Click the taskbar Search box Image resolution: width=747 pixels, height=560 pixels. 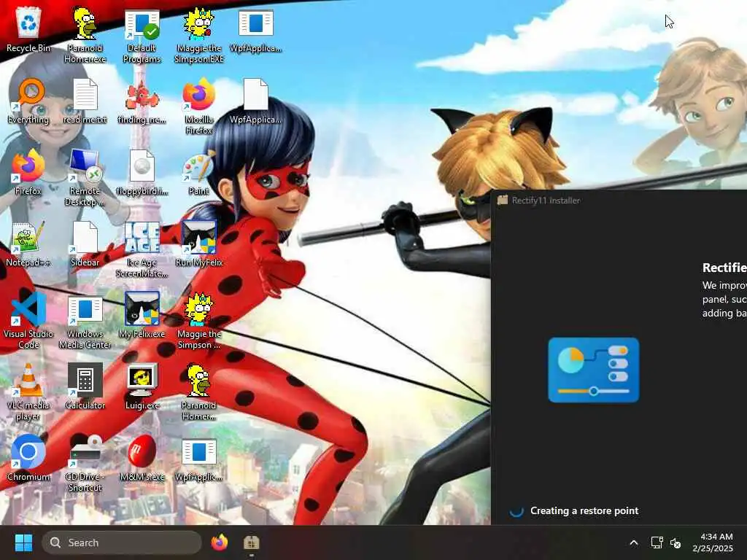point(122,542)
